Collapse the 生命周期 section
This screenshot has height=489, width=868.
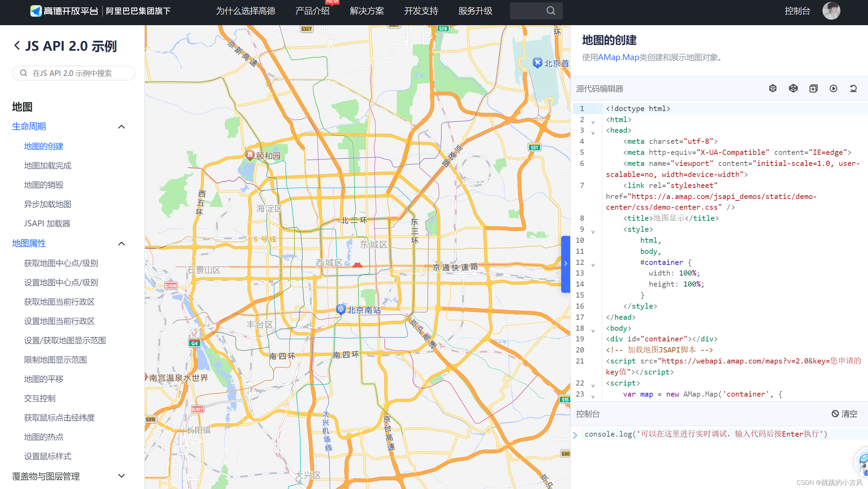click(x=121, y=127)
